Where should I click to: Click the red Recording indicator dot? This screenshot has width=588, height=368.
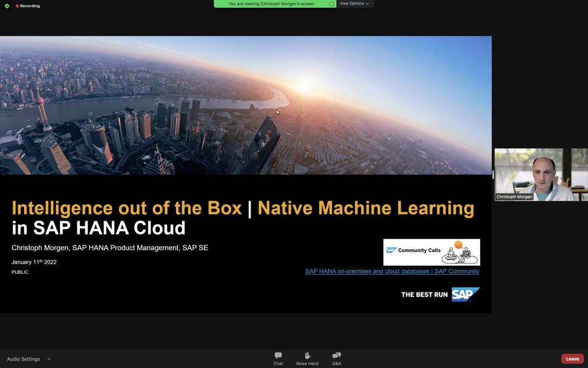tap(16, 5)
